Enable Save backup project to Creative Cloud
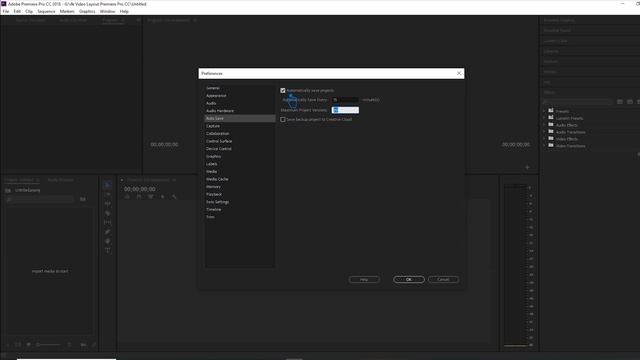640x360 pixels. (x=283, y=120)
